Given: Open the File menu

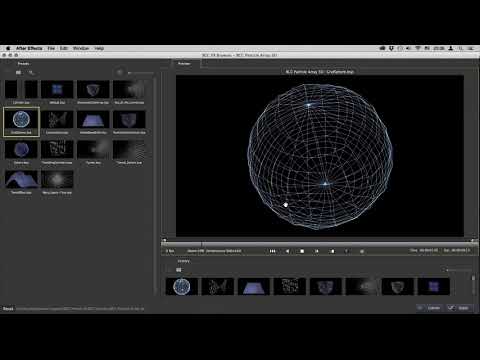Looking at the screenshot, I should [x=51, y=48].
